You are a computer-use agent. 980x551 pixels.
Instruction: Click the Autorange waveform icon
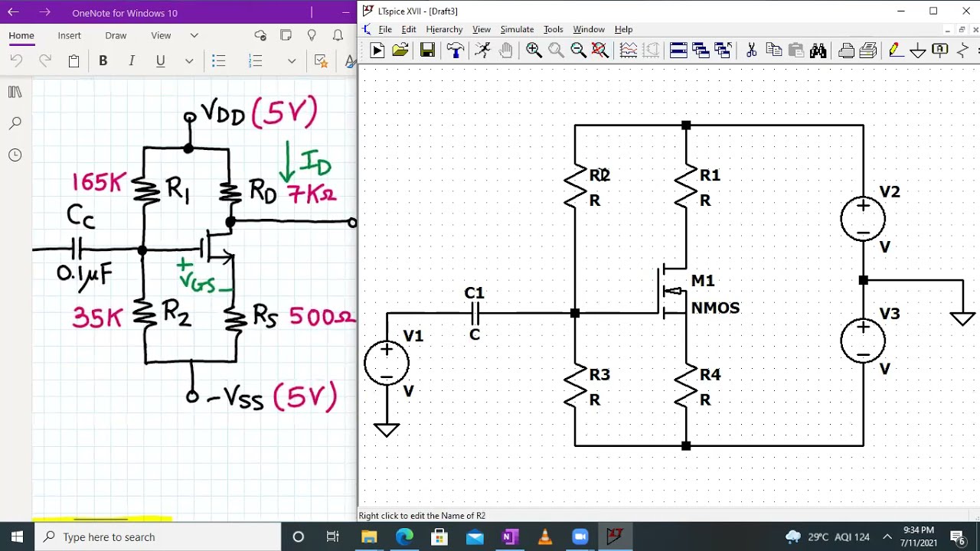tap(628, 51)
